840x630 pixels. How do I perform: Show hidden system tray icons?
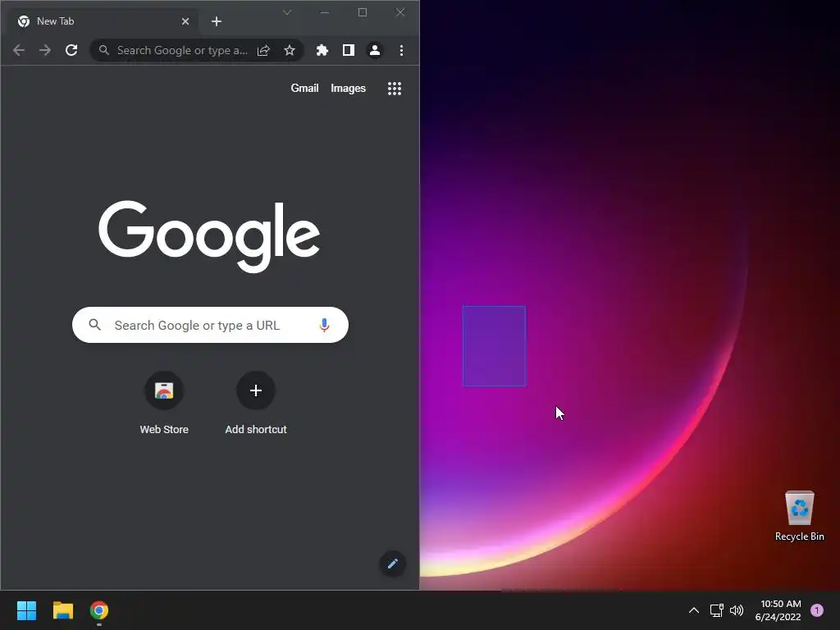694,610
